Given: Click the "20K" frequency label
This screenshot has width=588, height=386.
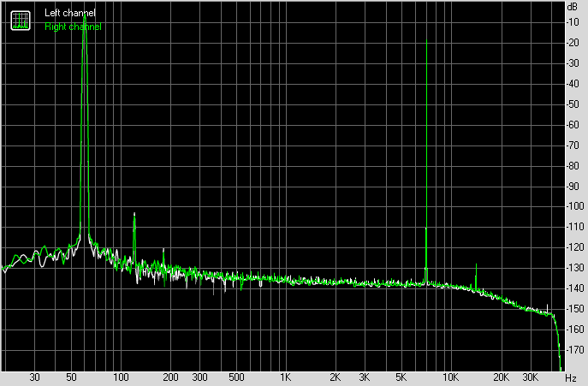Looking at the screenshot, I should coord(501,377).
